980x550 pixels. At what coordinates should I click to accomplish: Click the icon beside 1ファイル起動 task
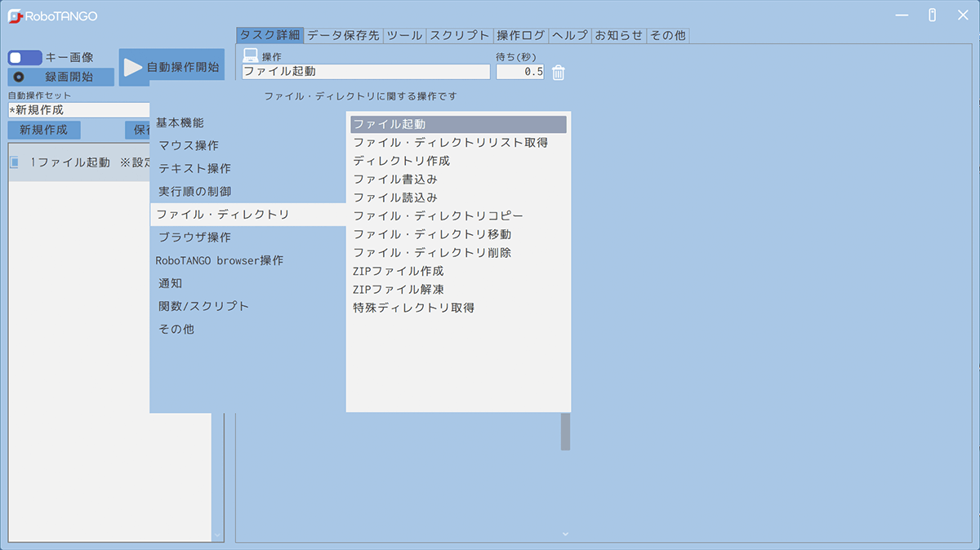tap(14, 162)
